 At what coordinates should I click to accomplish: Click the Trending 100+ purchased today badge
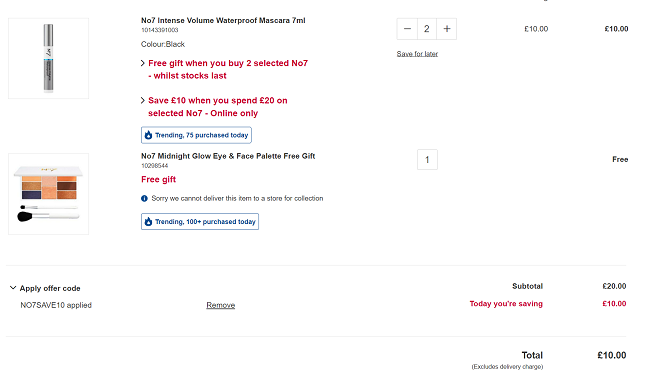(200, 222)
